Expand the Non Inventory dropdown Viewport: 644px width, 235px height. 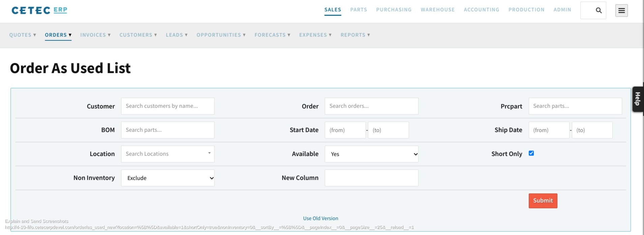(168, 178)
